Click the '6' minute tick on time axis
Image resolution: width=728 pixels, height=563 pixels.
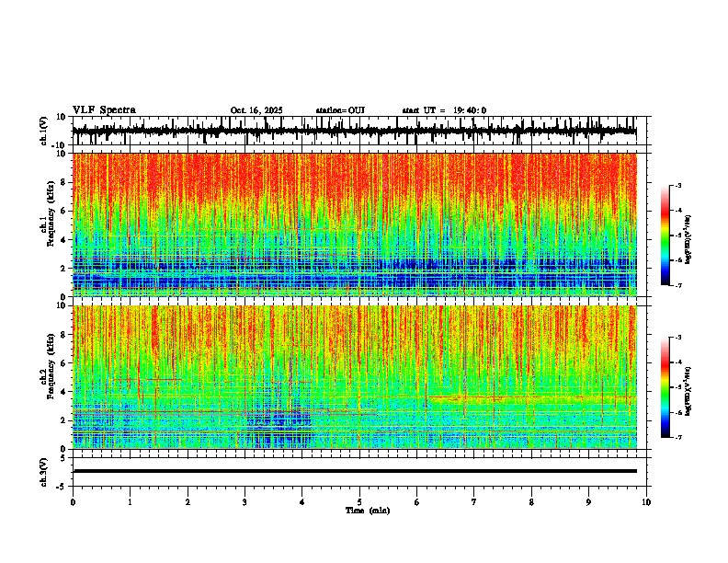tap(417, 502)
